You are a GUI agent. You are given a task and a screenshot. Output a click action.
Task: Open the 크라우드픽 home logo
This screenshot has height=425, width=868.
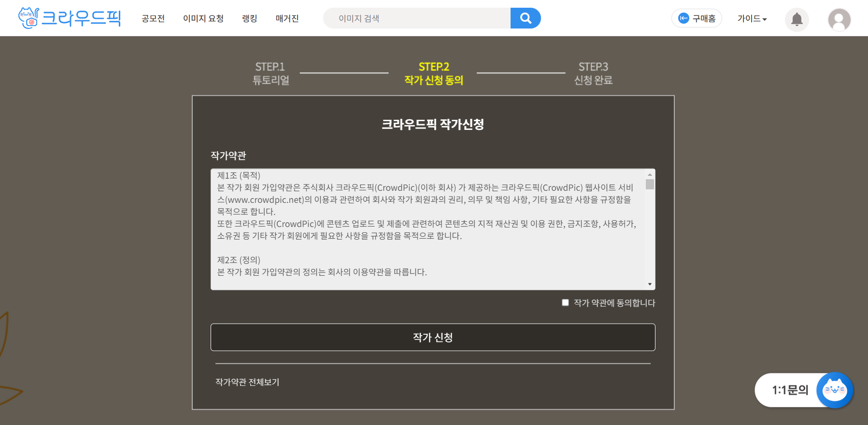[70, 18]
